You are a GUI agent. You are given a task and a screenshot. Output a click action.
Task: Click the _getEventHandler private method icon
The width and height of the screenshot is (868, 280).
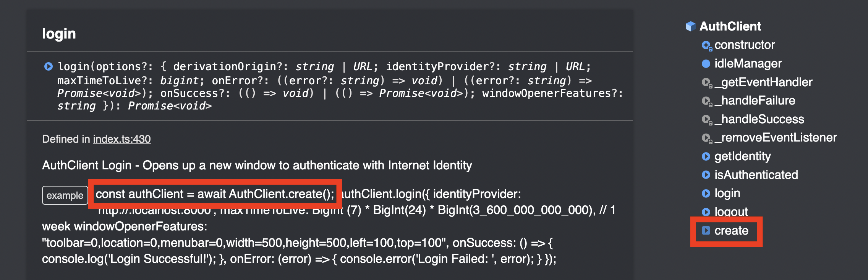pyautogui.click(x=707, y=82)
